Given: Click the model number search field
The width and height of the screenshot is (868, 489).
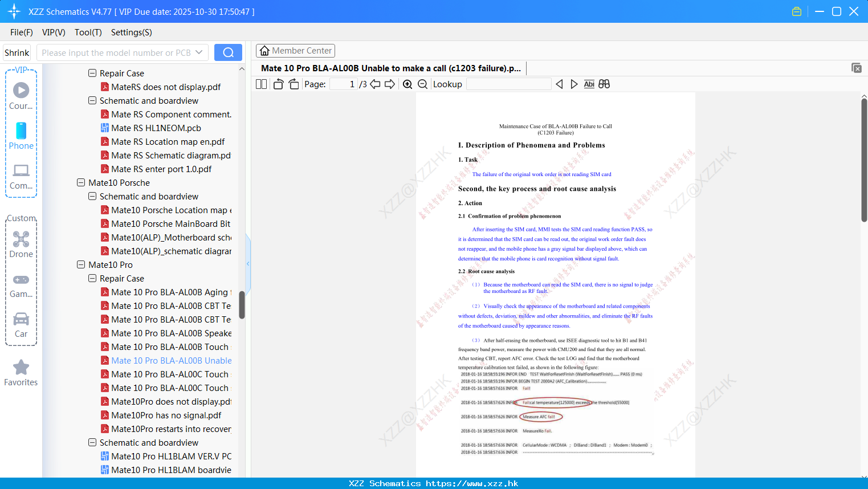Looking at the screenshot, I should tap(117, 52).
